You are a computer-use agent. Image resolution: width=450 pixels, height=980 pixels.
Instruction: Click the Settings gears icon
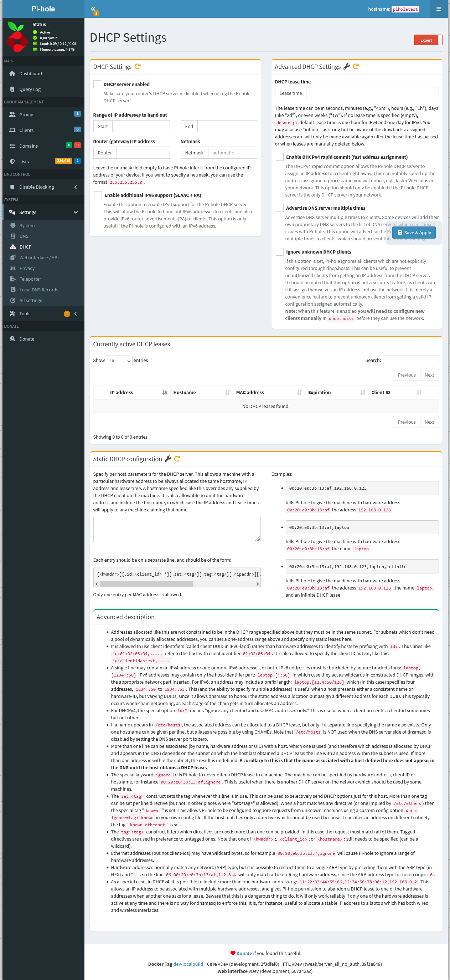(x=12, y=212)
